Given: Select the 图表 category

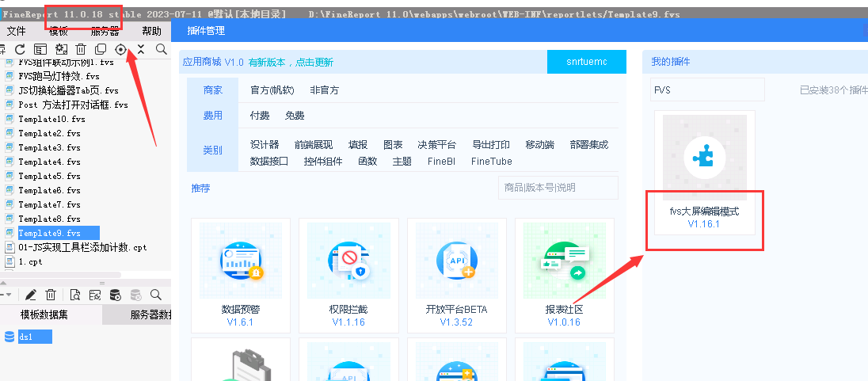Looking at the screenshot, I should [x=393, y=145].
